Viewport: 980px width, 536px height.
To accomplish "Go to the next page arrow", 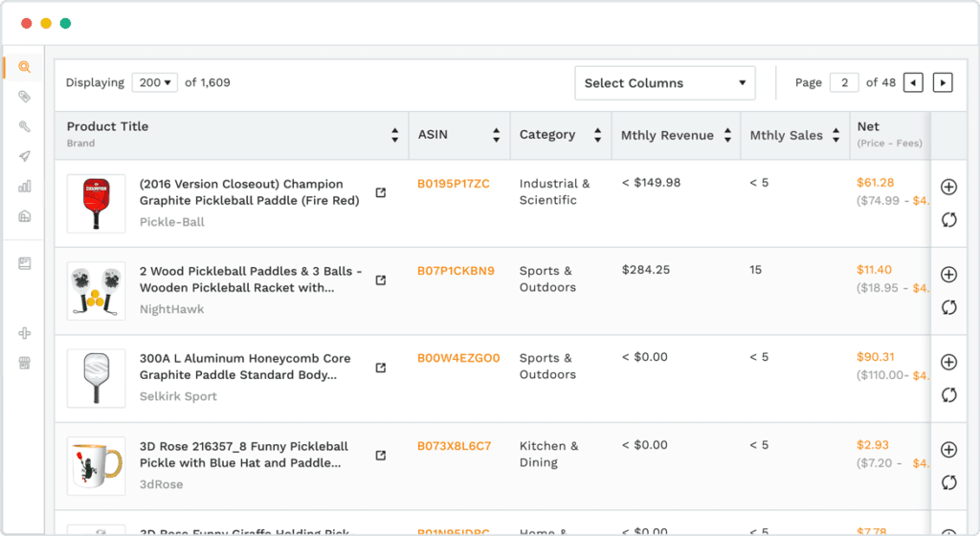I will coord(943,83).
